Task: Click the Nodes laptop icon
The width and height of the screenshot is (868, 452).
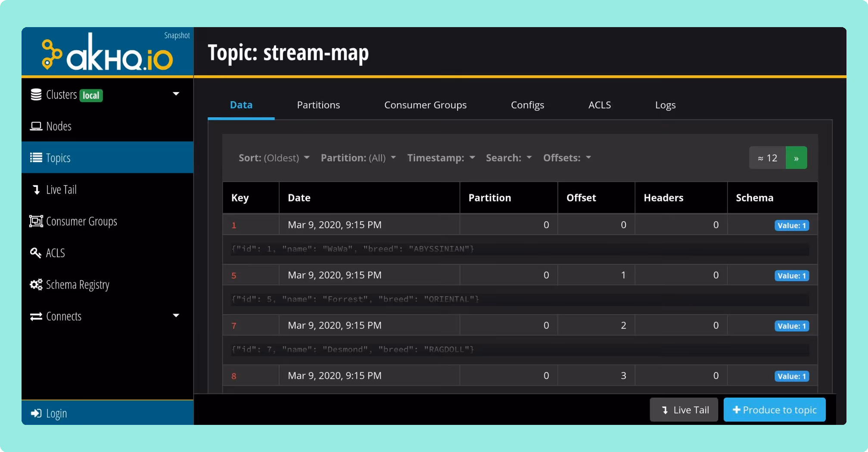Action: pyautogui.click(x=36, y=126)
